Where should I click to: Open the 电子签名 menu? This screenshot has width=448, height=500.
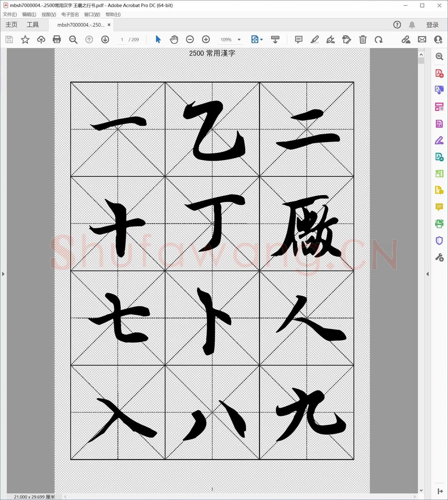[x=70, y=14]
